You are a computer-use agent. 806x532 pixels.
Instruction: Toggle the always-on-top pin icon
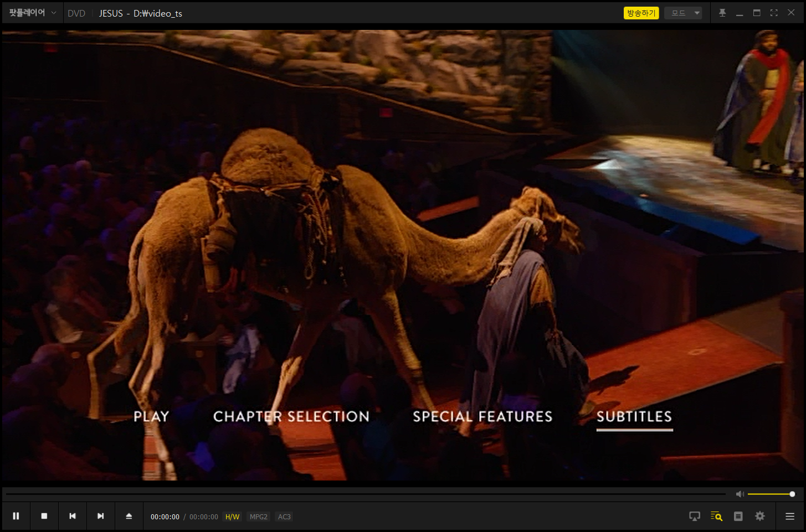coord(722,13)
